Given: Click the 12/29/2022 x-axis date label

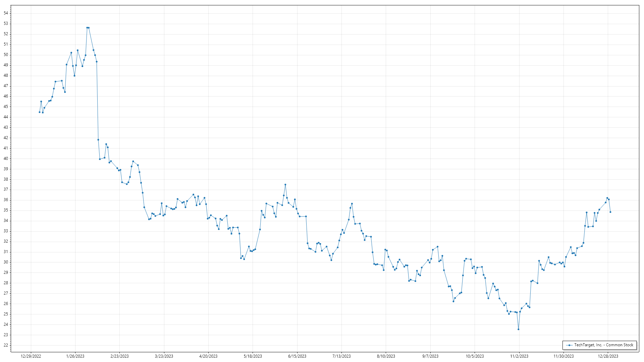Looking at the screenshot, I should (31, 356).
